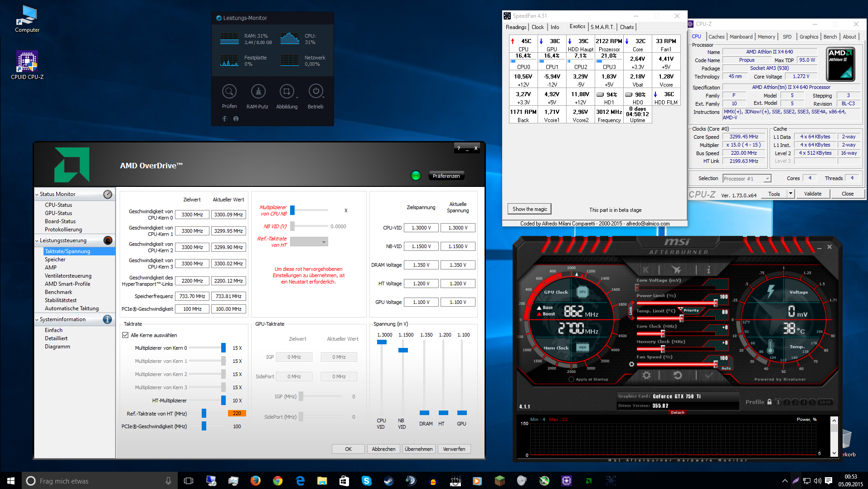
Task: Open the Abbildung dropdown arrow
Action: pos(297,98)
